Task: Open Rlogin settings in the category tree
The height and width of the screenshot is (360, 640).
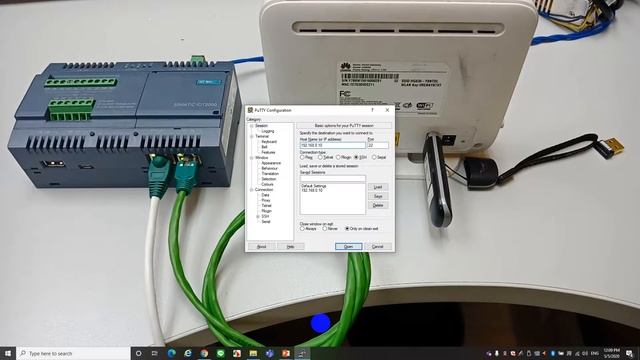Action: [266, 211]
